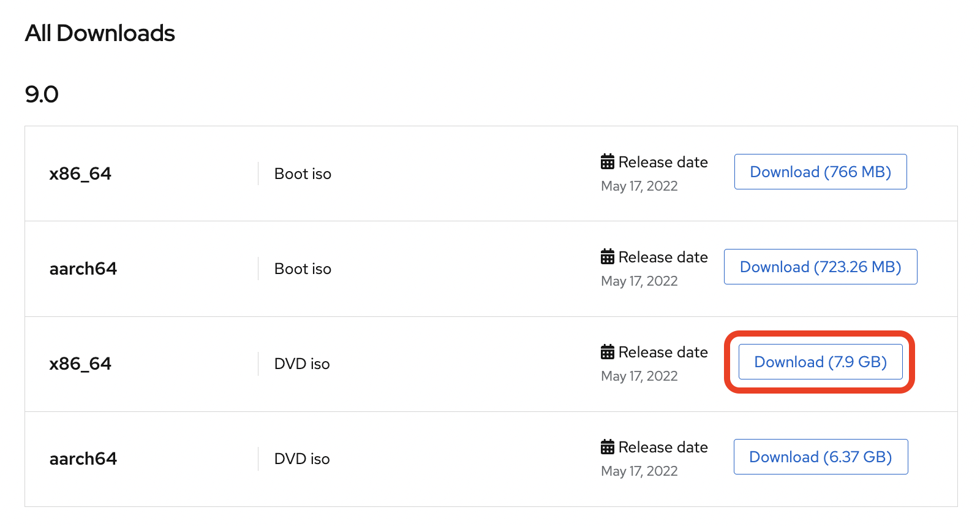Click Release date label in aarch64 Boot iso row
This screenshot has height=526, width=980.
[x=663, y=257]
